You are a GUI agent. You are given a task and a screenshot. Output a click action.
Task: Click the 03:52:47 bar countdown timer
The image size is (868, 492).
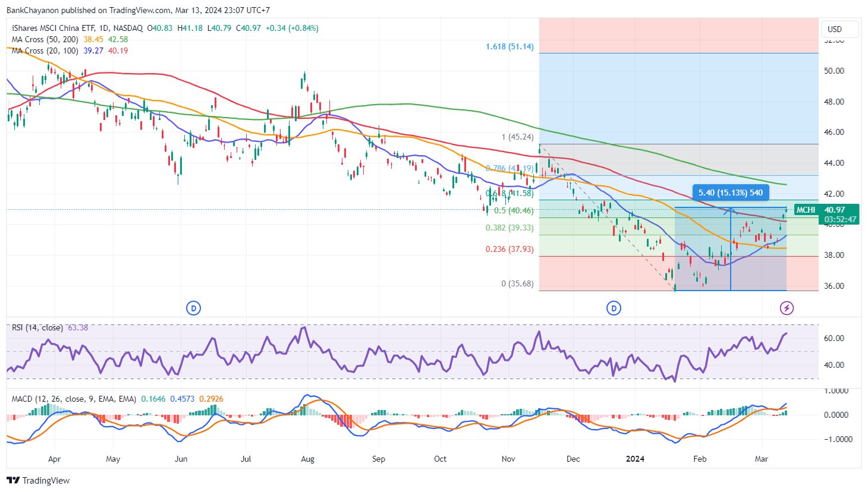pyautogui.click(x=840, y=219)
